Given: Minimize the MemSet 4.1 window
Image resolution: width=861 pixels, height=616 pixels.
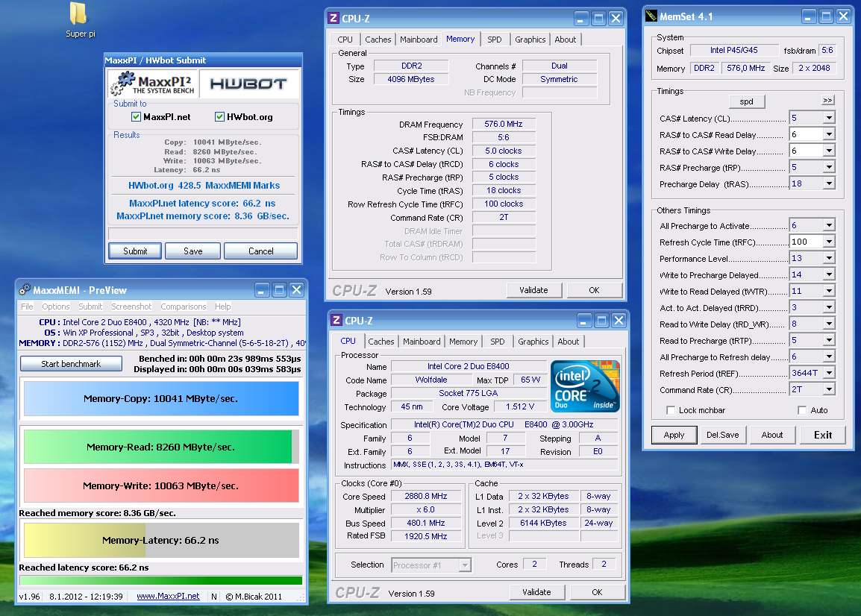Looking at the screenshot, I should [x=808, y=16].
